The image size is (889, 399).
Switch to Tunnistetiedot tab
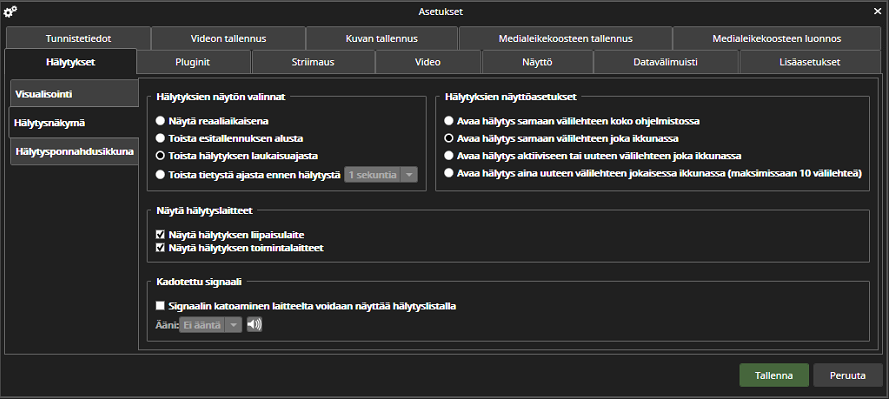79,39
